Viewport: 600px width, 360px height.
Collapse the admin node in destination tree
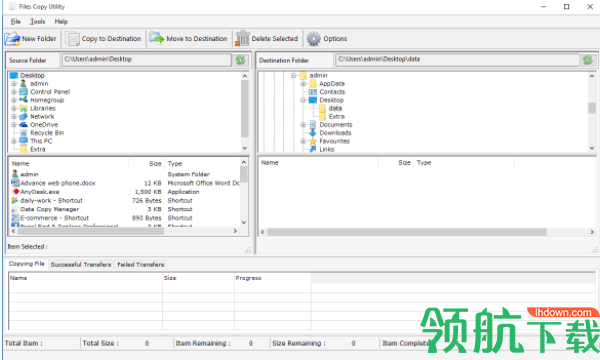pyautogui.click(x=293, y=75)
